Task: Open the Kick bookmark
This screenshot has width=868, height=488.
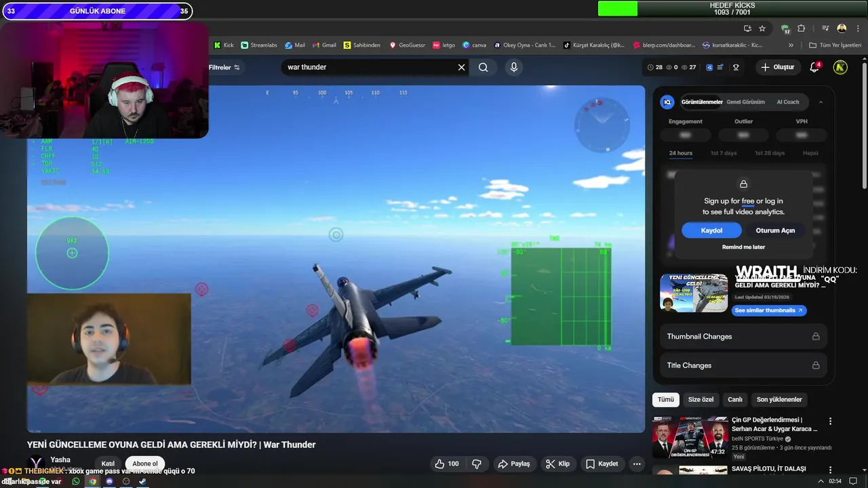Action: click(x=224, y=45)
